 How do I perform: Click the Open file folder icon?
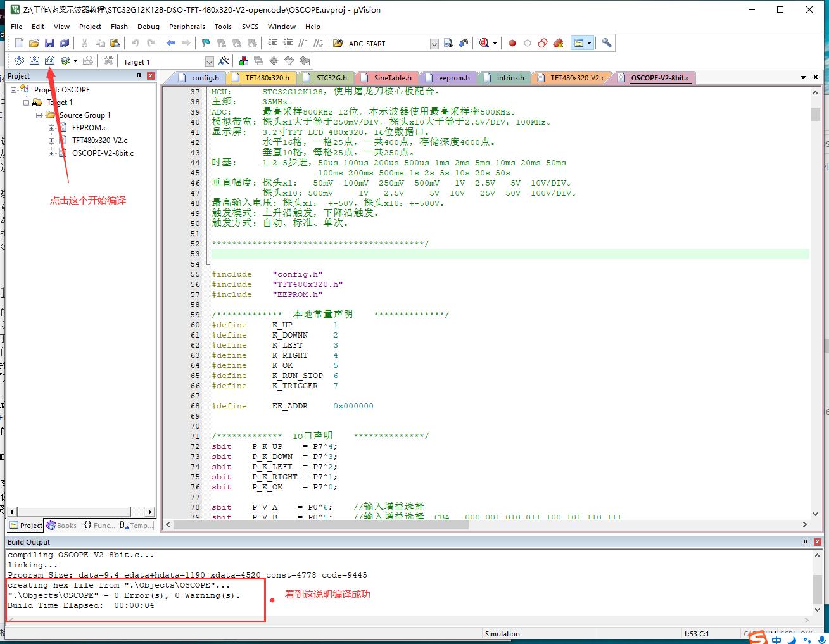tap(34, 43)
